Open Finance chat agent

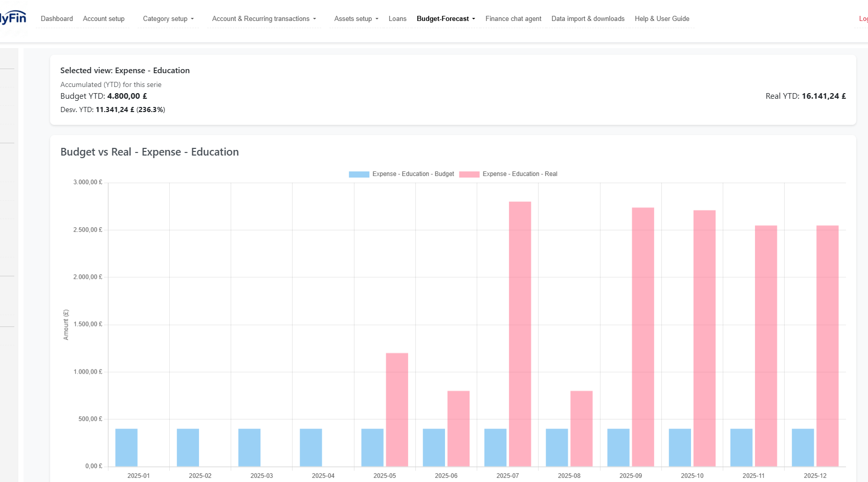point(514,18)
